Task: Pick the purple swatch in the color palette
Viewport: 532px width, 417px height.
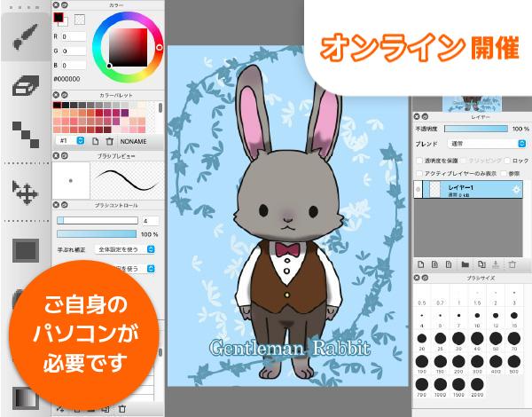Action: point(124,113)
